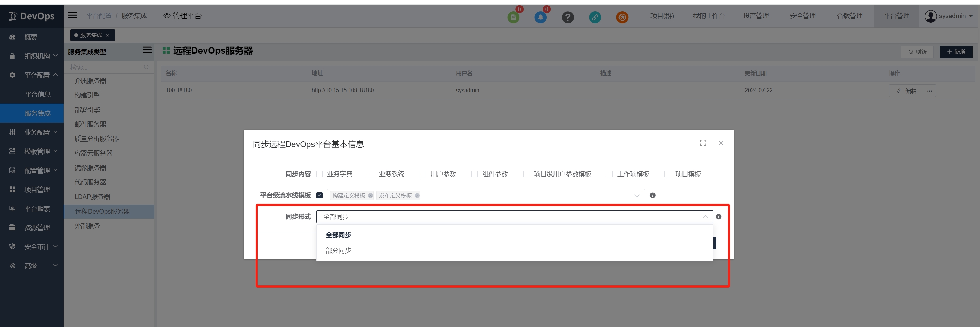Click the server address http://10.15.15.109:18180

click(x=342, y=91)
